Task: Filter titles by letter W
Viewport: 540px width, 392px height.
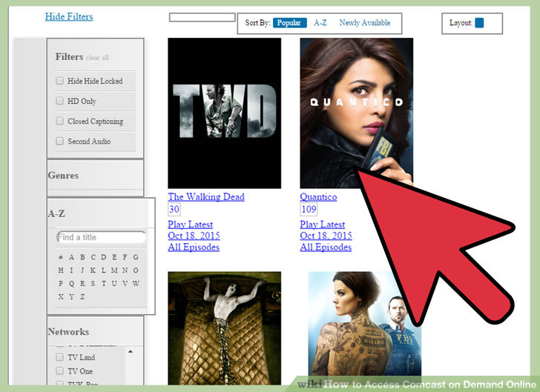Action: (136, 284)
